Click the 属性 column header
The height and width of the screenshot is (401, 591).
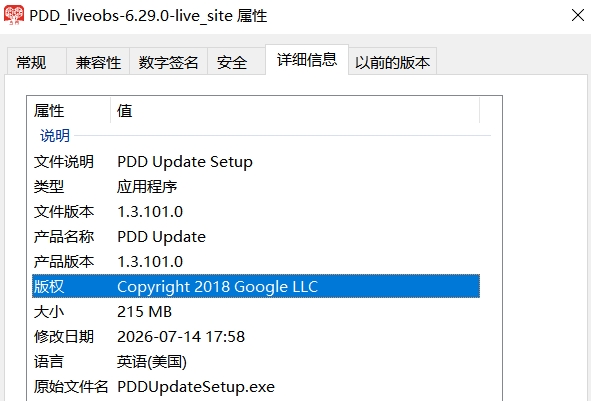69,110
